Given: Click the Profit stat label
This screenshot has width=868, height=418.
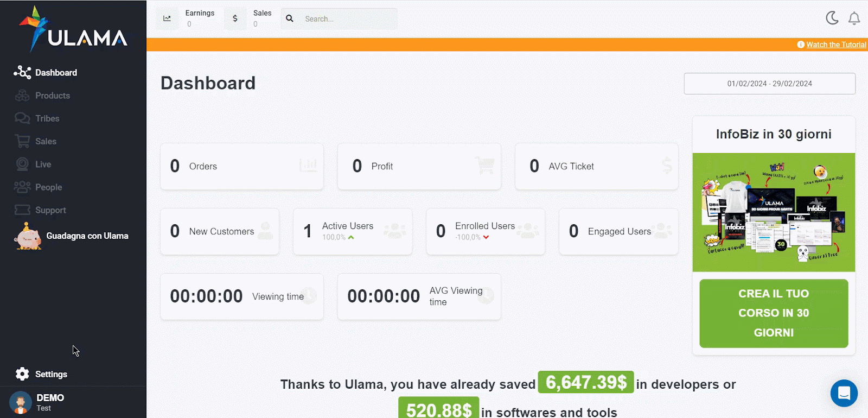Looking at the screenshot, I should coord(382,166).
